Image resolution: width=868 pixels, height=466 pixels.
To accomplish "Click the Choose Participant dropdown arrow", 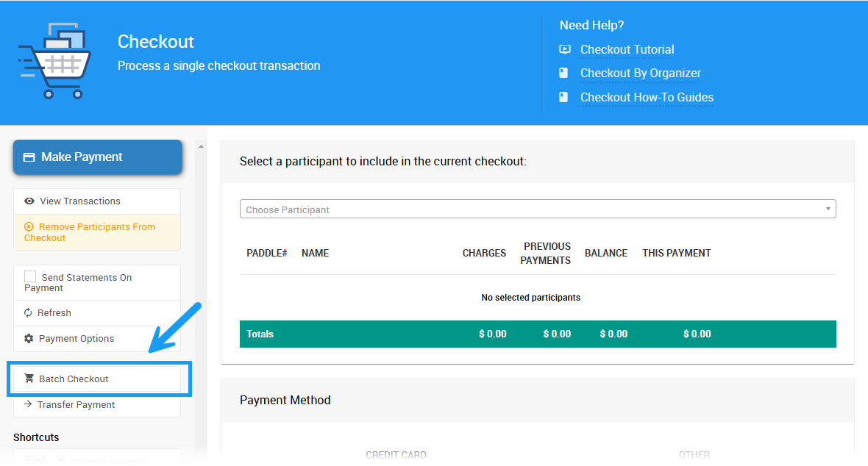I will 828,209.
